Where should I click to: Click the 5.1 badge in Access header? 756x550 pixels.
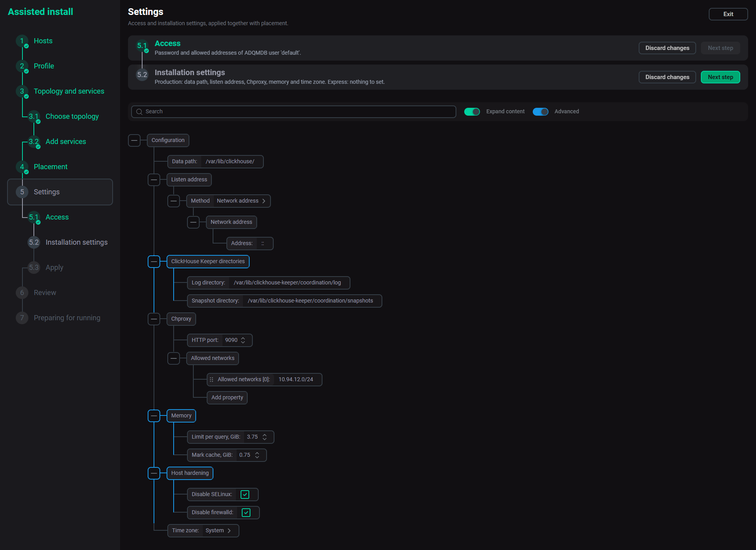pyautogui.click(x=142, y=46)
